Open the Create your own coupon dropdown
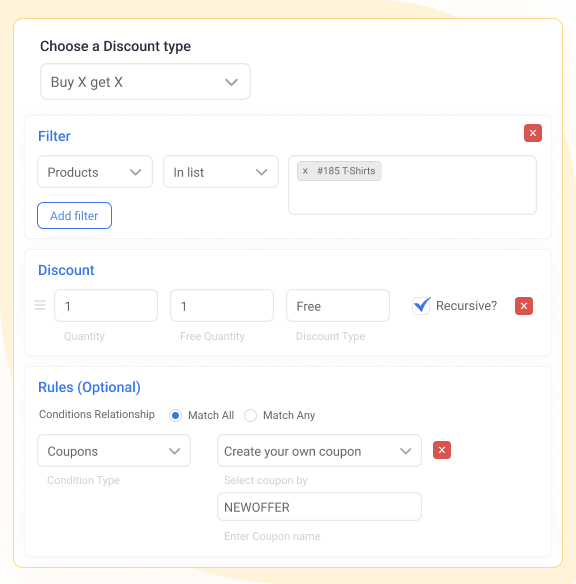Screen dimensions: 576x584 tap(319, 451)
